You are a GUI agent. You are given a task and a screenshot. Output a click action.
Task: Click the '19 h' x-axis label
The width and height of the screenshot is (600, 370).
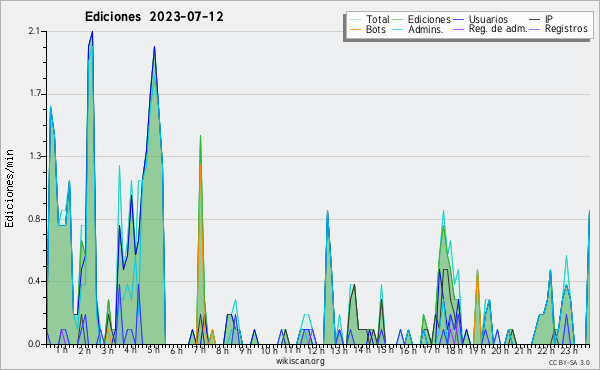pos(477,350)
